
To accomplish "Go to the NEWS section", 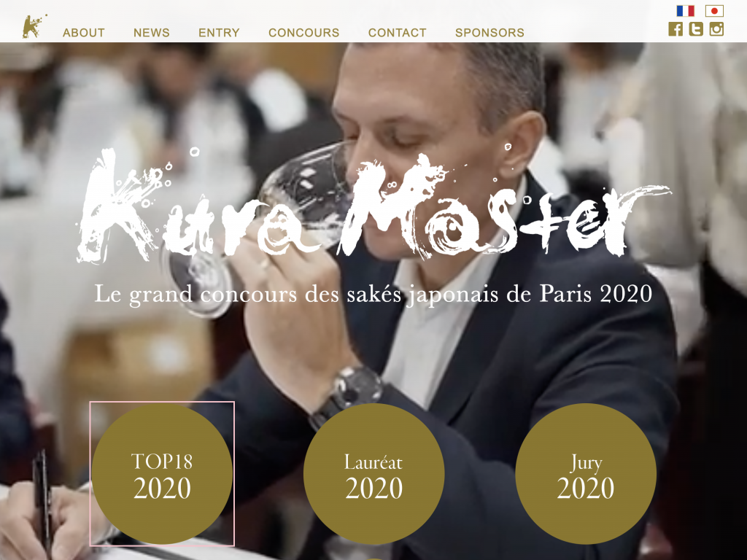I will (x=152, y=32).
